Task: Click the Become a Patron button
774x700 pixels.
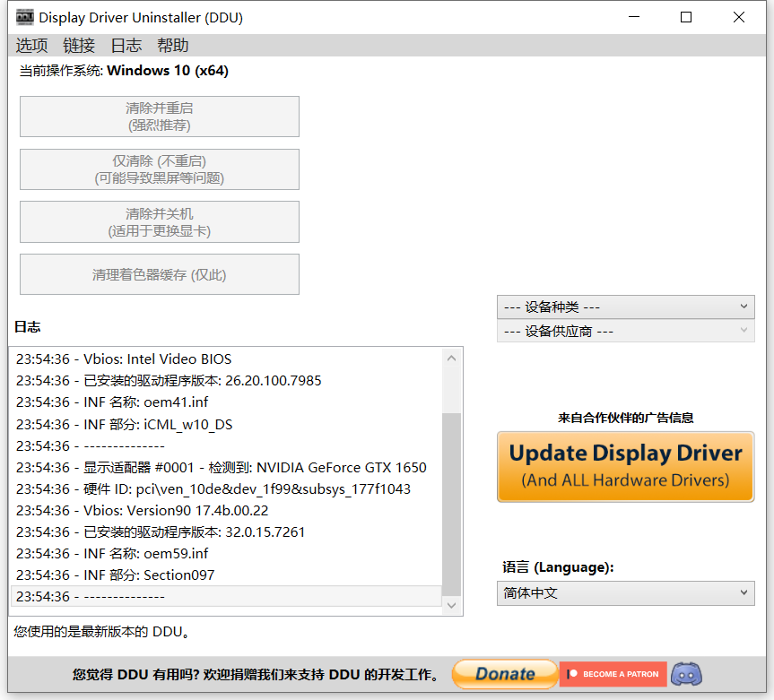Action: click(x=613, y=674)
